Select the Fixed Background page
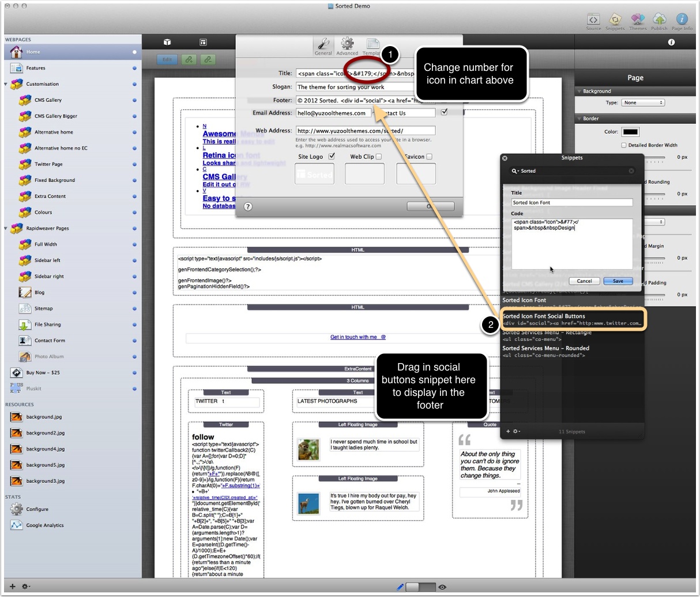Viewport: 700px width, 597px height. 54,180
